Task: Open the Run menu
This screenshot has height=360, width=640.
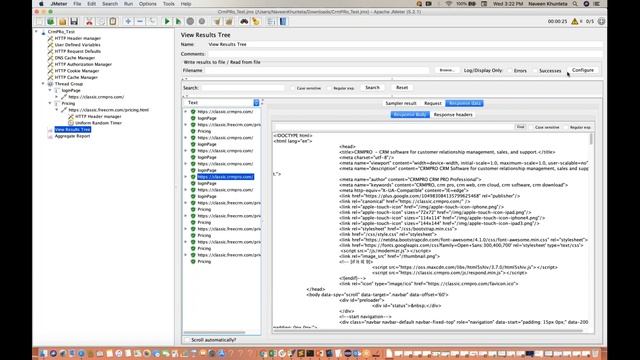Action: click(128, 4)
